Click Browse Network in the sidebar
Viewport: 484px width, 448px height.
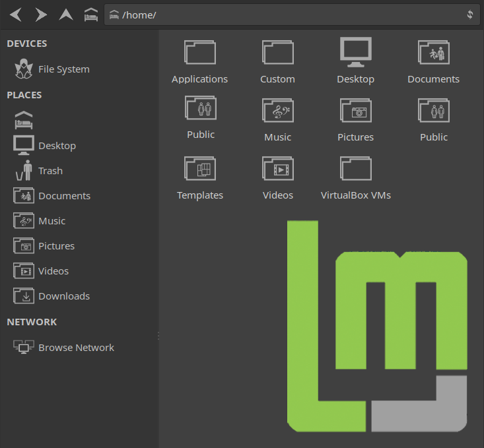[63, 348]
